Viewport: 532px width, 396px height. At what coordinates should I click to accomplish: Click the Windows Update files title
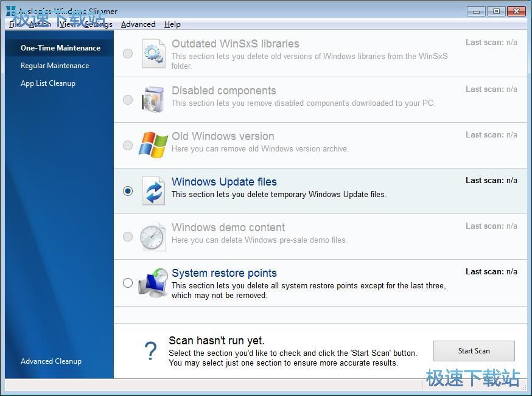(224, 182)
